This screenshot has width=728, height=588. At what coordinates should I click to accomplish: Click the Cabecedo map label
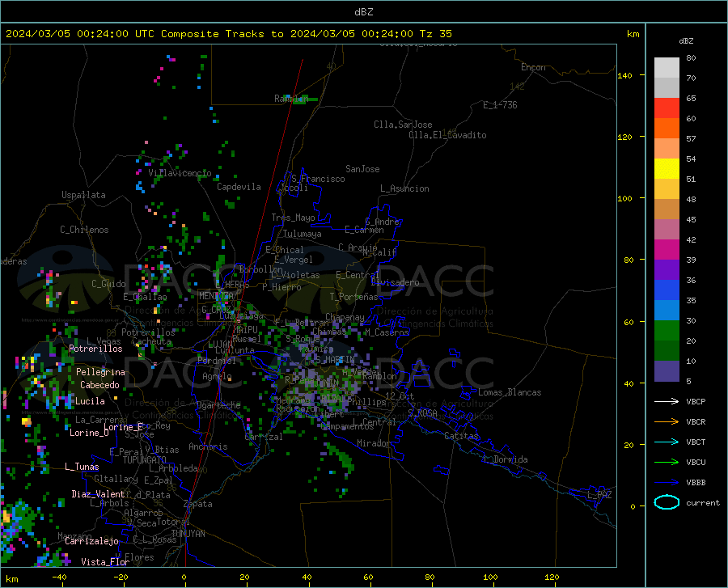(99, 385)
